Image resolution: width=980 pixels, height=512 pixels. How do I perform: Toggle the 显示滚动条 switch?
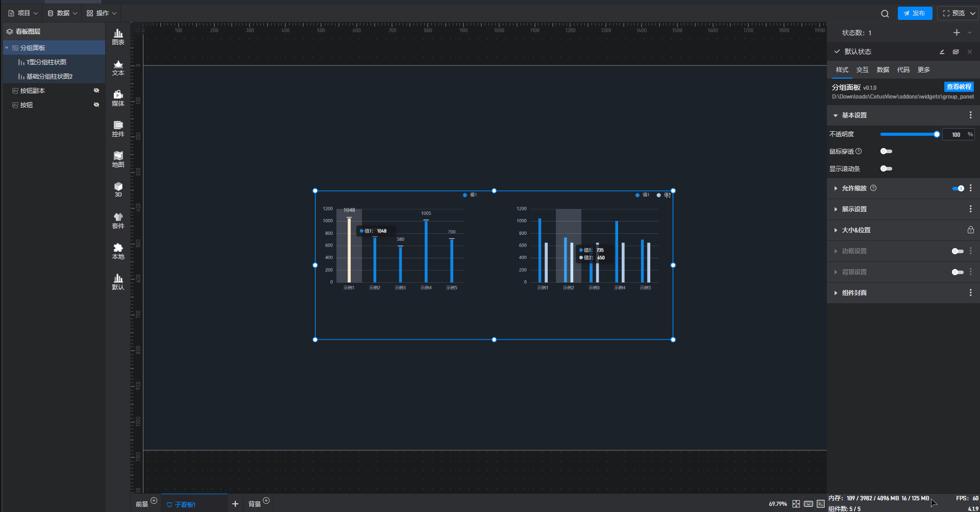click(x=886, y=168)
